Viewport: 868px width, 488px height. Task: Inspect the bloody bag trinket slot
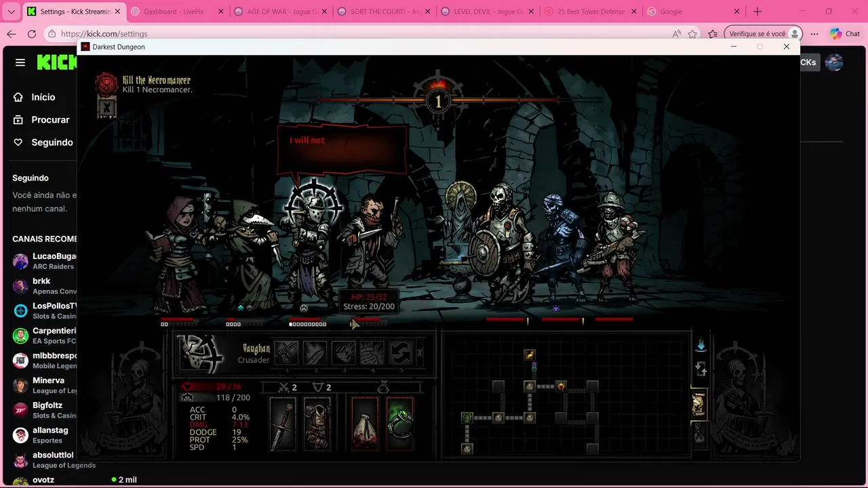click(365, 424)
